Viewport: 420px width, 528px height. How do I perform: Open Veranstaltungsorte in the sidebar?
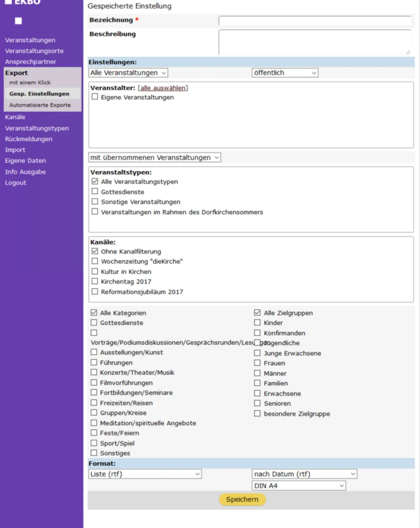pyautogui.click(x=34, y=51)
